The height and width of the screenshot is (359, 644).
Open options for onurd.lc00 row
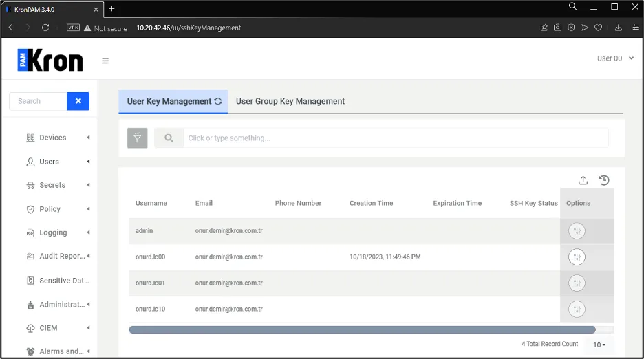click(577, 257)
